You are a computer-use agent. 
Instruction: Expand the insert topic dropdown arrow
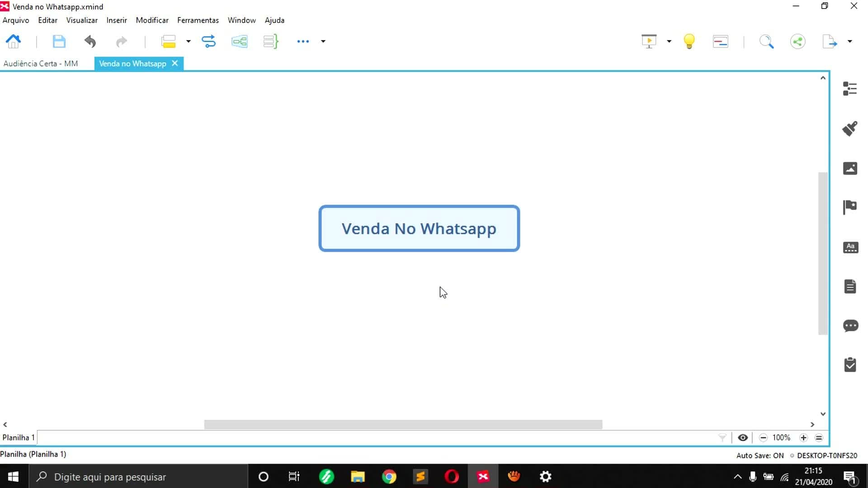(x=189, y=42)
